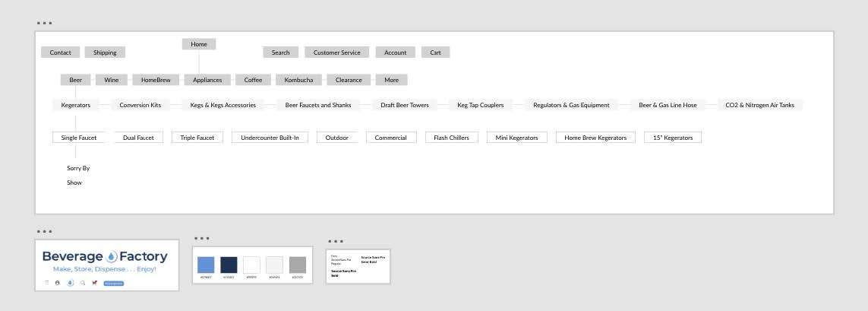Click the "Source Sans Pro Semi-Bold" font sample
The height and width of the screenshot is (311, 868).
[x=373, y=259]
